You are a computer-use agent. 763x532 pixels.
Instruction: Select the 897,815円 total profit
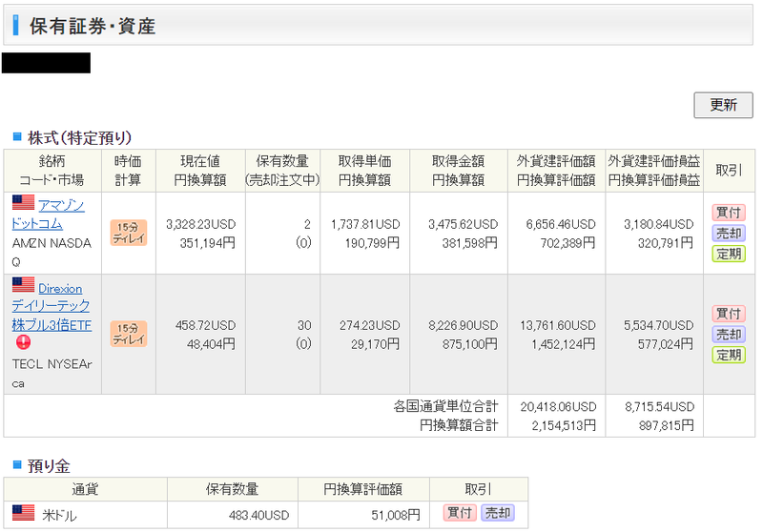coord(667,425)
